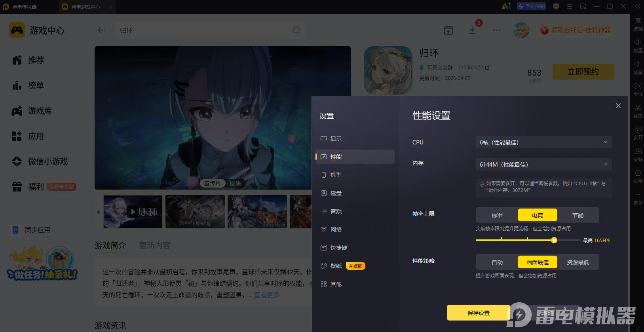Set frame rate limit to 节能
Screen dimensions: 644x332
click(578, 215)
